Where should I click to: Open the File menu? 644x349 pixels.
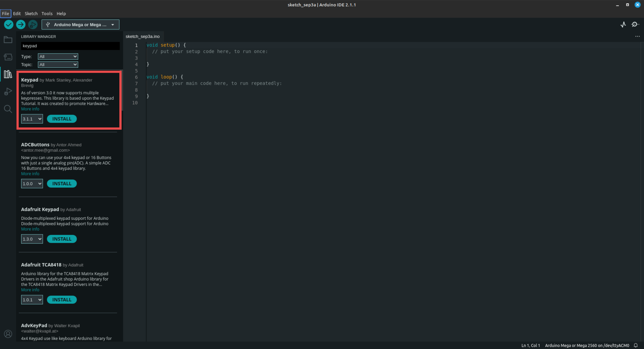[x=5, y=14]
